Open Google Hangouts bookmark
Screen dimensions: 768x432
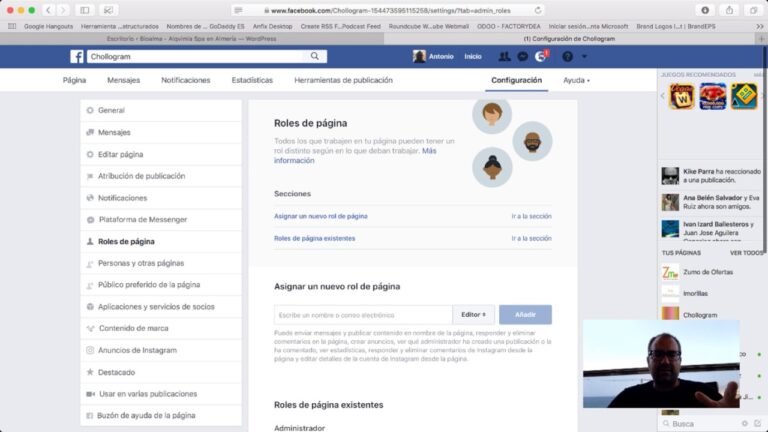(x=48, y=26)
